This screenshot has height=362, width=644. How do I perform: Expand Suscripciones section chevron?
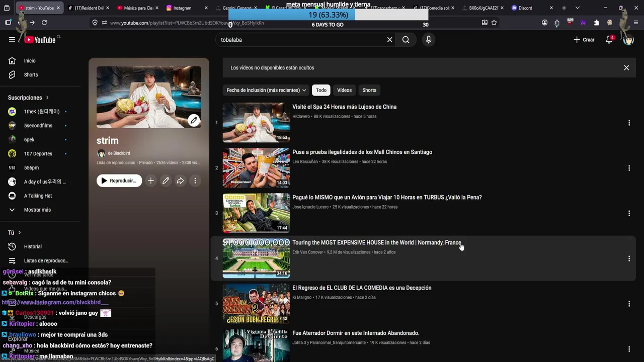tap(47, 98)
